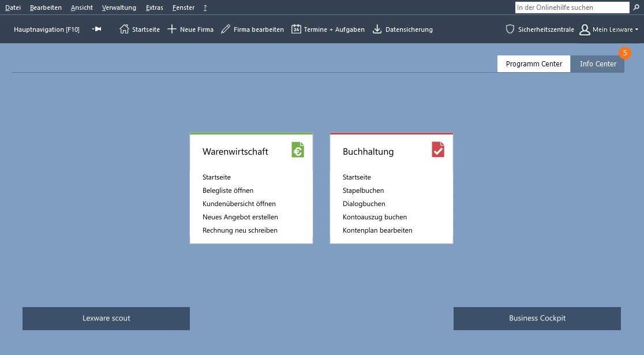Focus the 'In der Onlinehilfe suchen' search field

pyautogui.click(x=572, y=8)
